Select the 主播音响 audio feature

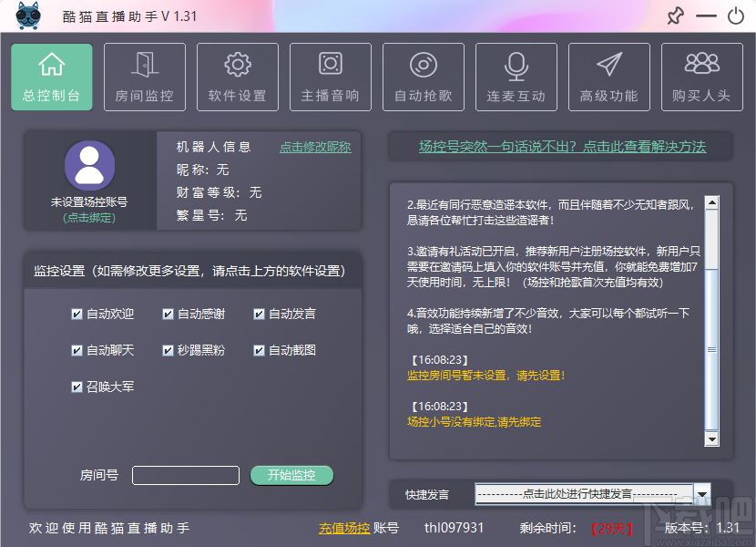click(x=330, y=77)
